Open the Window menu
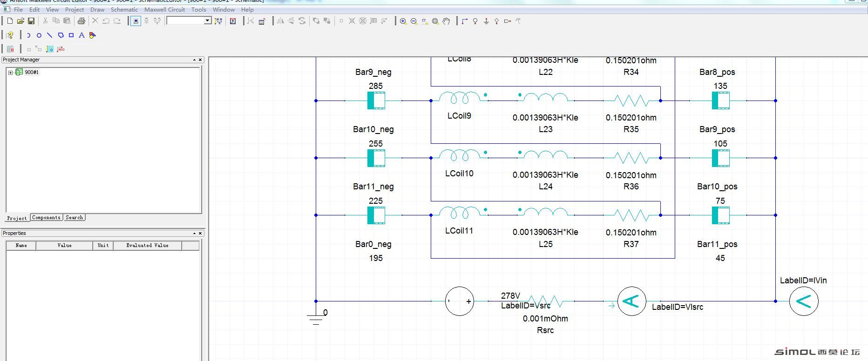868x361 pixels. point(224,9)
